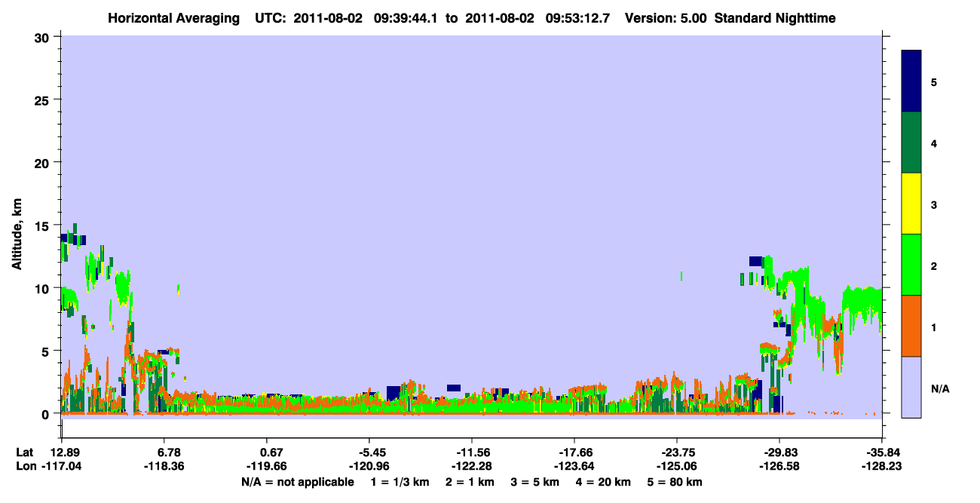Click the '1 = 1/3 km' legend entry

click(399, 482)
